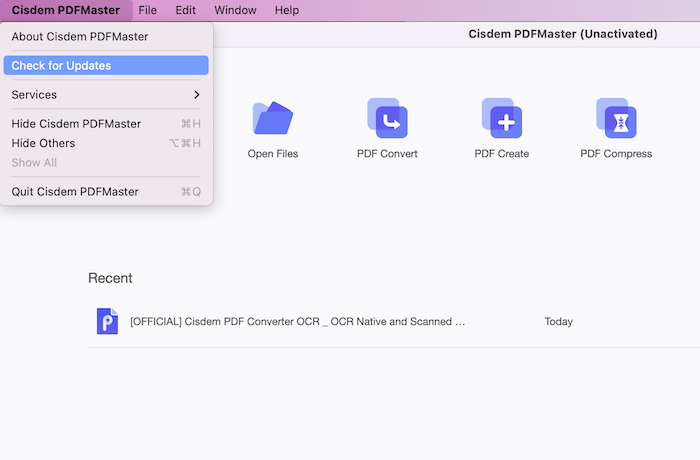
Task: Click the Recent section heading
Action: pos(110,278)
